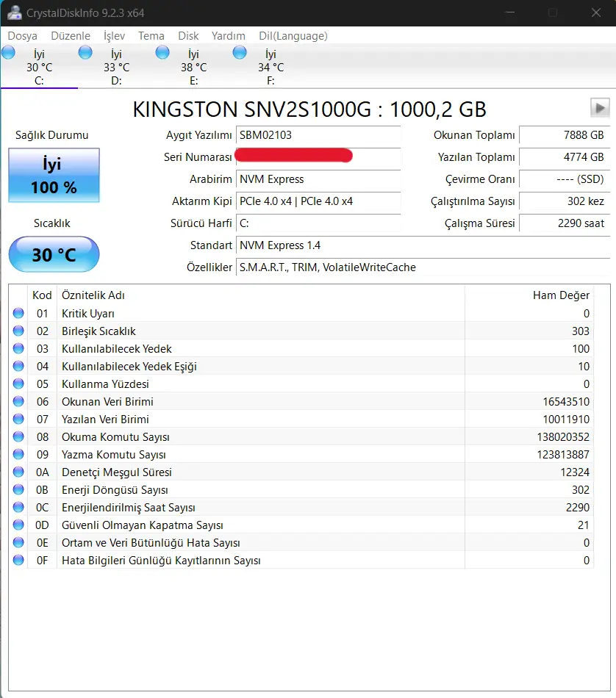Image resolution: width=616 pixels, height=698 pixels.
Task: Click the Kod column header
Action: (x=42, y=295)
